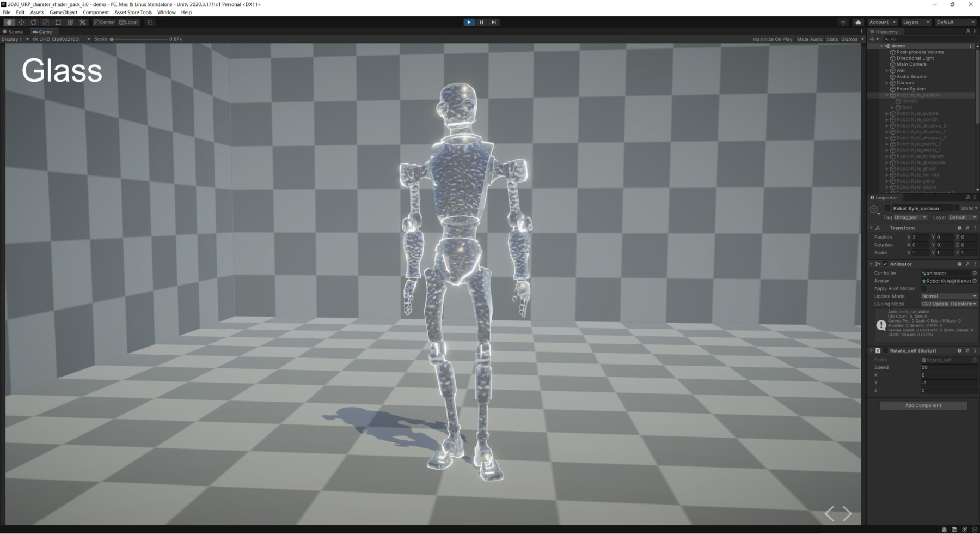Click the Hierarchy add (+) button
Image resolution: width=980 pixels, height=534 pixels.
(874, 39)
